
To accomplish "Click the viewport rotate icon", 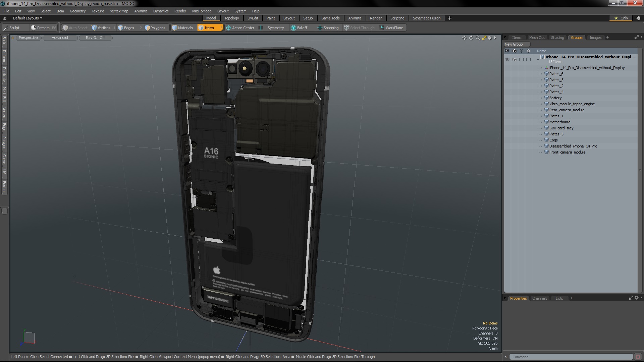I will [471, 38].
